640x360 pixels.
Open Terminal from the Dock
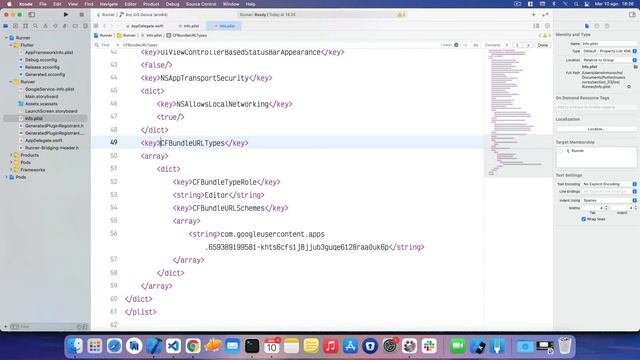pos(252,346)
